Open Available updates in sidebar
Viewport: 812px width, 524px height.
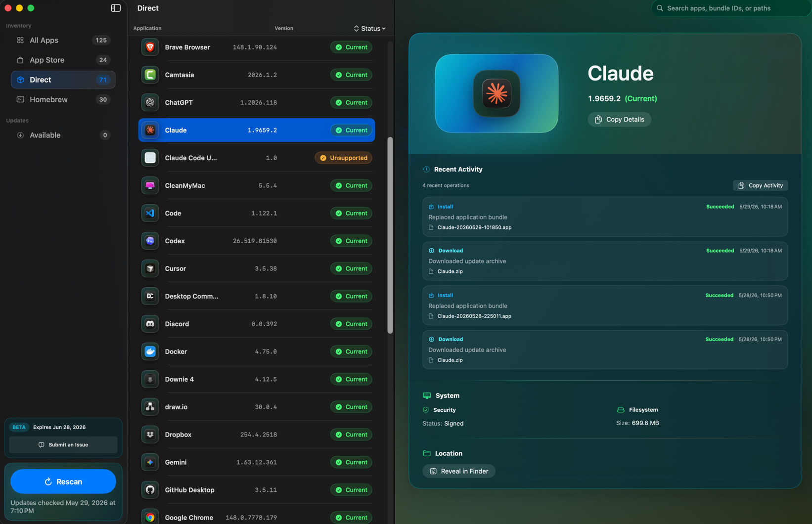tap(63, 135)
